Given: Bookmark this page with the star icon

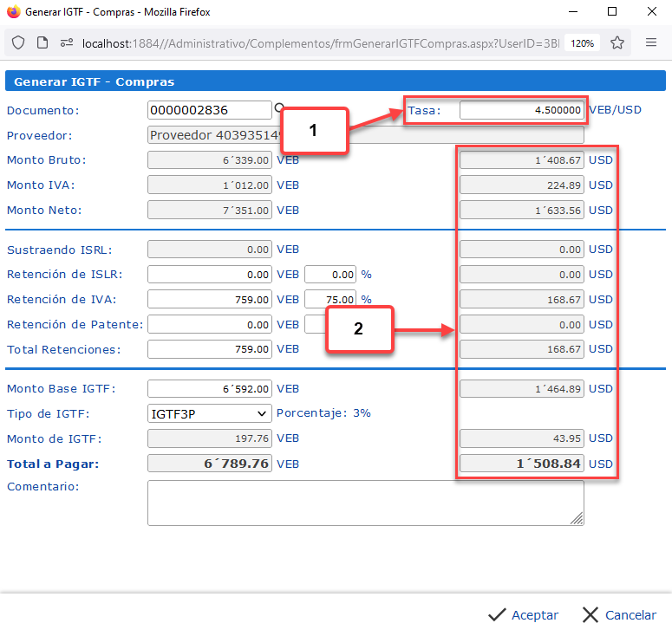Looking at the screenshot, I should tap(617, 42).
